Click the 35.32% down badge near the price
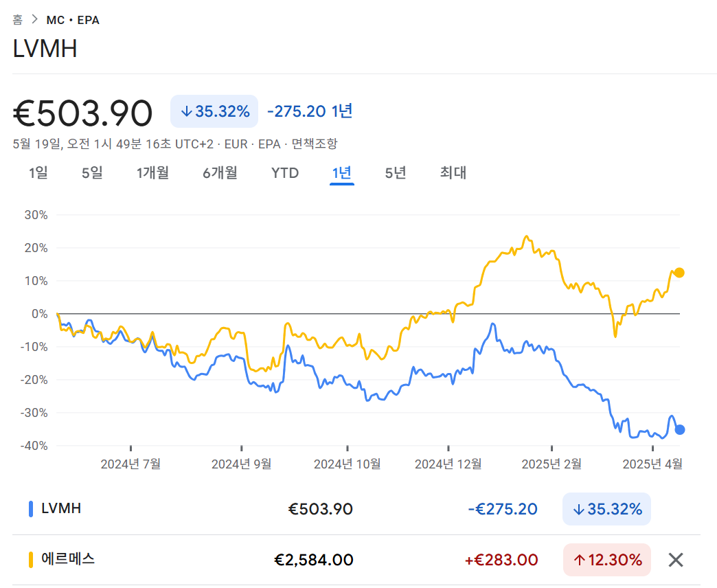Viewport: 717px width, 588px height. click(x=214, y=111)
